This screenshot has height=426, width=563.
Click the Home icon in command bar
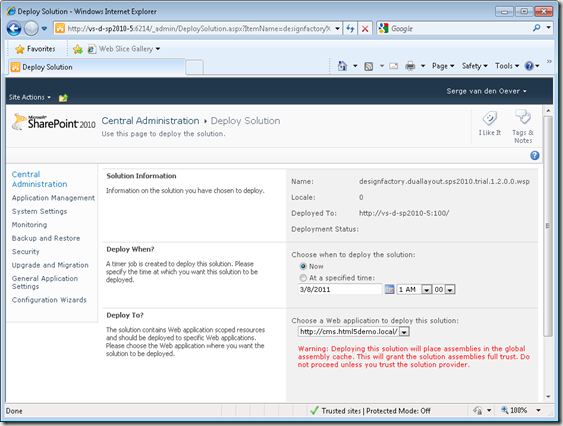point(343,66)
